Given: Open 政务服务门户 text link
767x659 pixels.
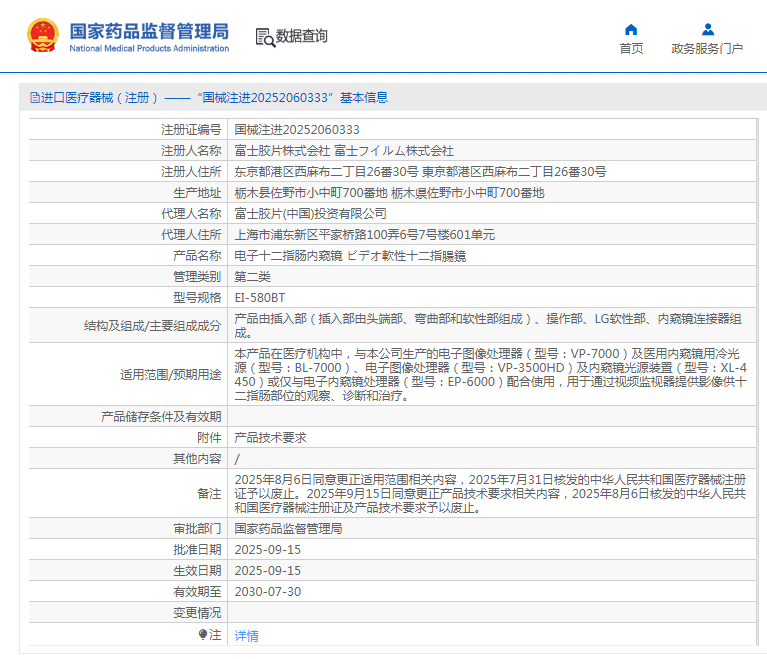Looking at the screenshot, I should click(707, 48).
